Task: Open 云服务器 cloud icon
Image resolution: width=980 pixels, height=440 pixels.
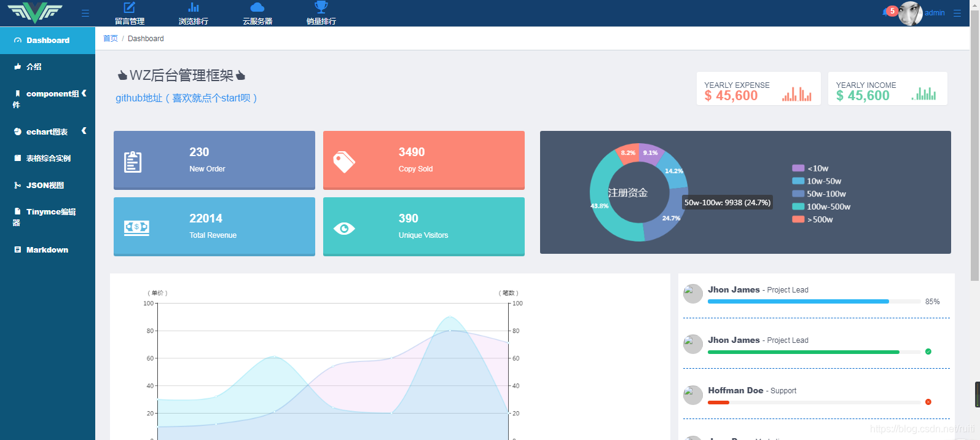Action: click(x=257, y=7)
